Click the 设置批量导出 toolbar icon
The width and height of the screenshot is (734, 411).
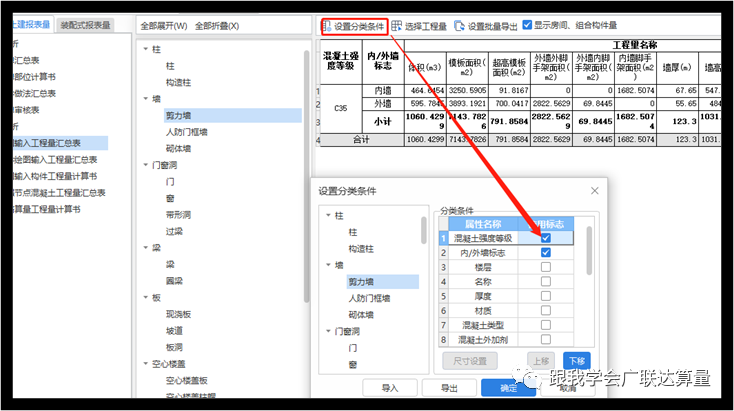coord(460,26)
